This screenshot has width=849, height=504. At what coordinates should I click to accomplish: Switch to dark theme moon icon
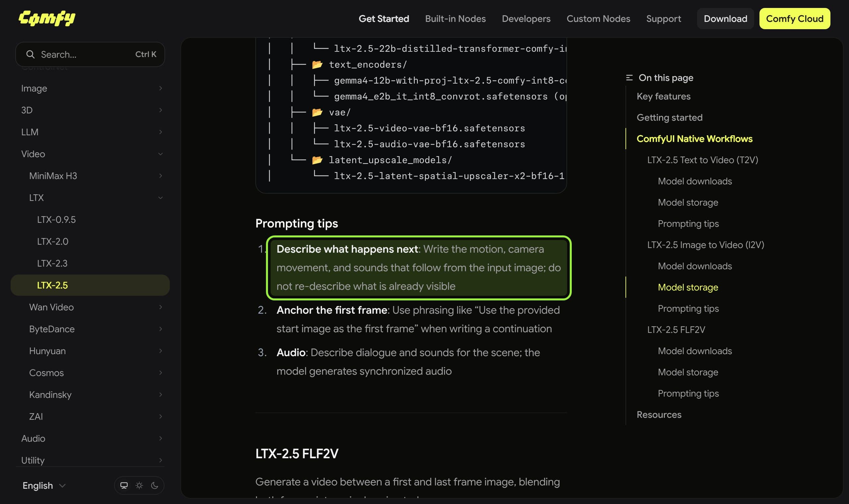pos(155,485)
